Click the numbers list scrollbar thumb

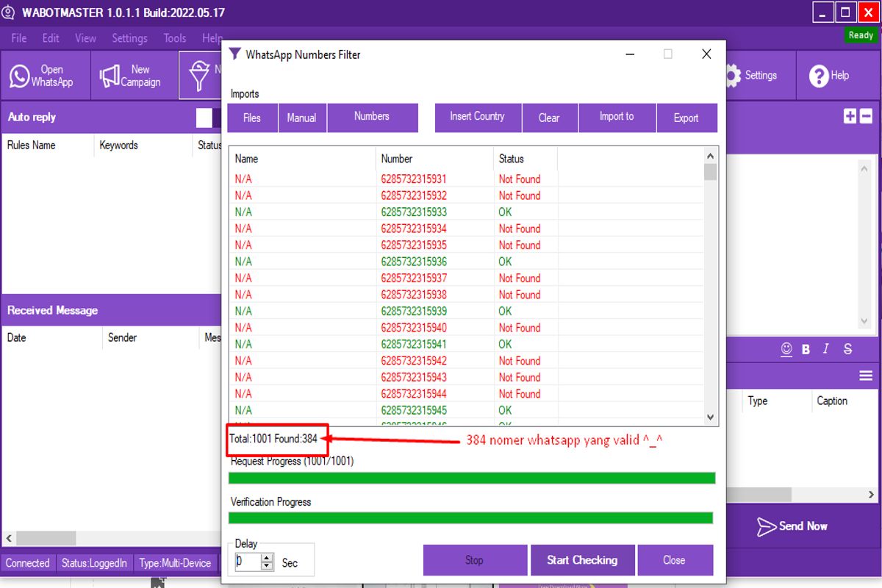coord(710,172)
